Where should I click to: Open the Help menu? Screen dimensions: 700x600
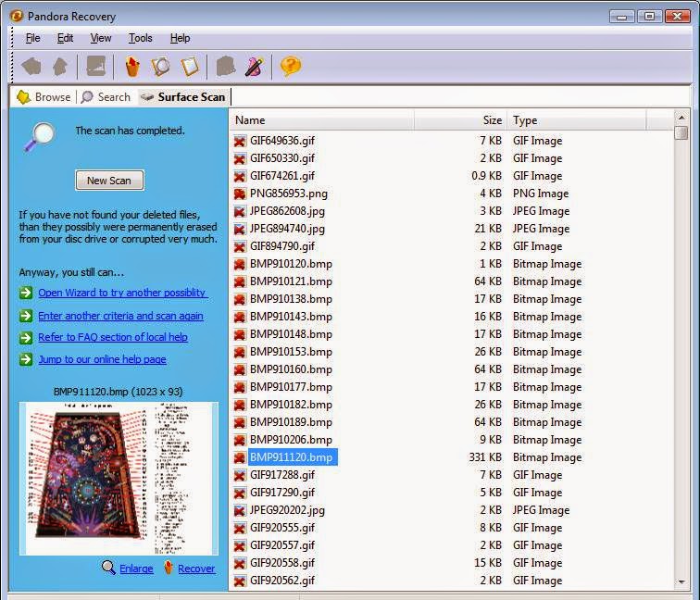(180, 38)
